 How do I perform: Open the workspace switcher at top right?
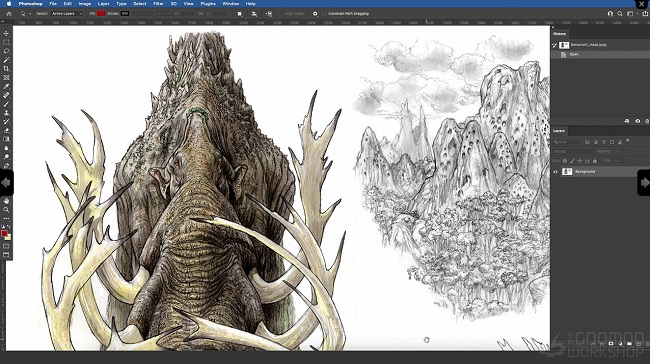tap(631, 14)
